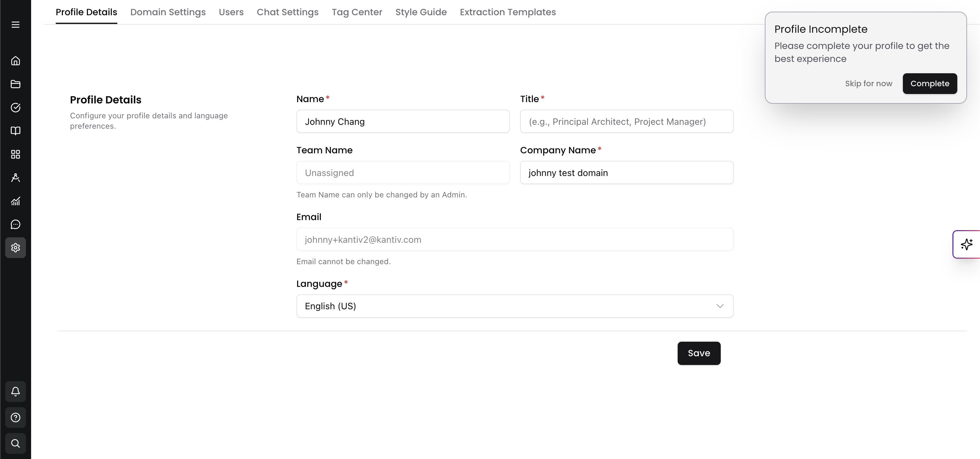Viewport: 980px width, 459px height.
Task: Open the hamburger menu in the sidebar
Action: [x=15, y=25]
